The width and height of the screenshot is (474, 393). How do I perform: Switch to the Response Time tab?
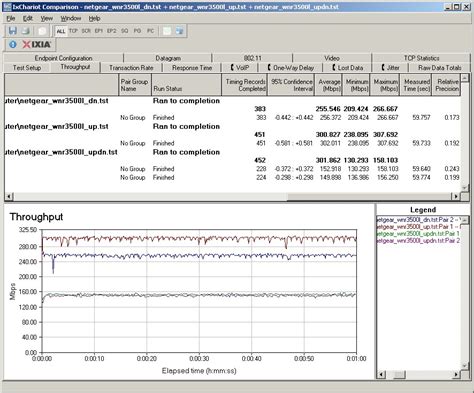click(192, 68)
